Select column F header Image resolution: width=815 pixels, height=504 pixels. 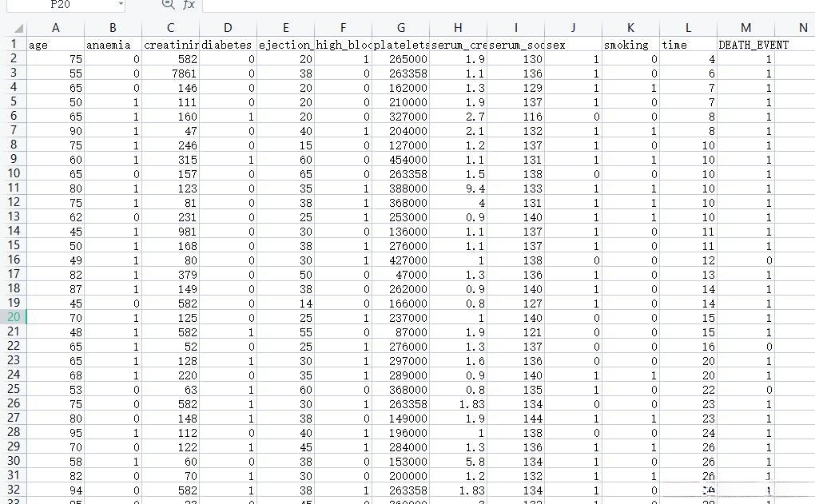click(x=343, y=28)
